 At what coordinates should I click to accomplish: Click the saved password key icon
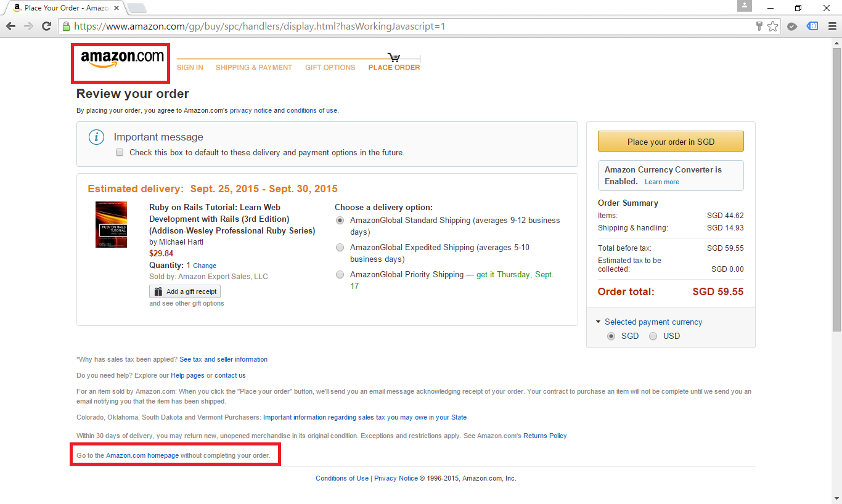click(x=759, y=26)
